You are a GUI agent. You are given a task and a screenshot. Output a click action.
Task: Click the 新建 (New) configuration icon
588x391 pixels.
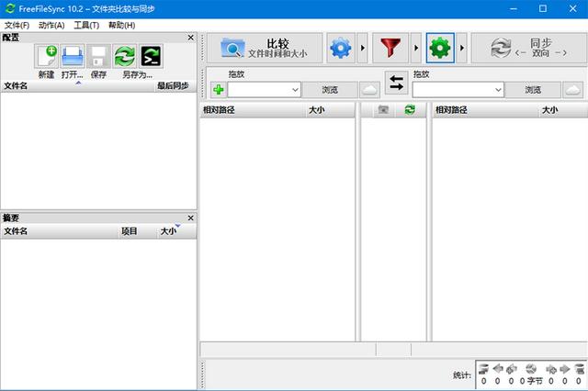click(46, 56)
